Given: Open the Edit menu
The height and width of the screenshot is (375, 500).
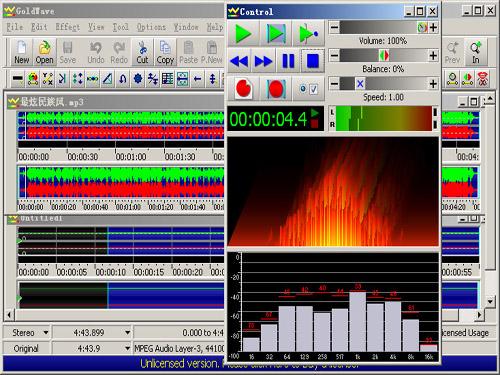Looking at the screenshot, I should pos(39,27).
